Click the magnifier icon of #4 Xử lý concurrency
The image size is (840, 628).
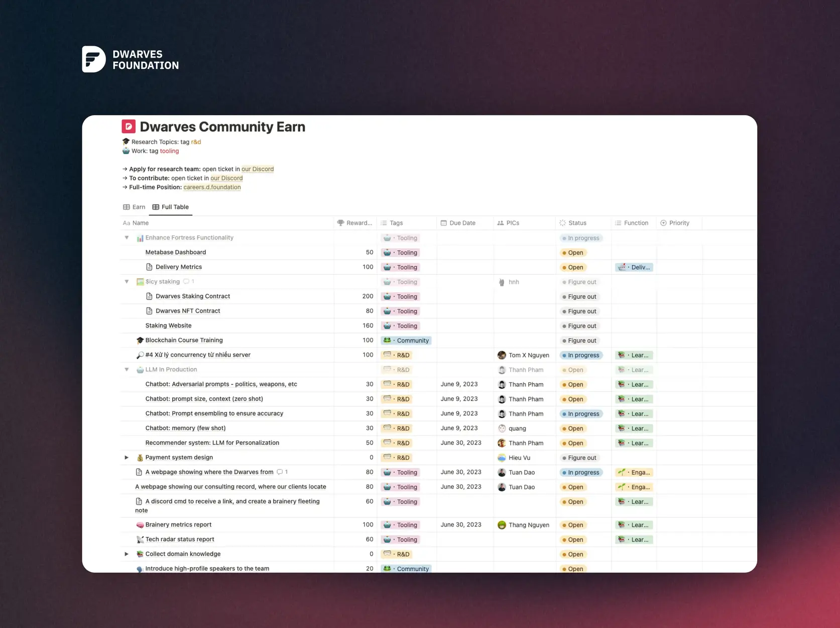[x=140, y=355]
